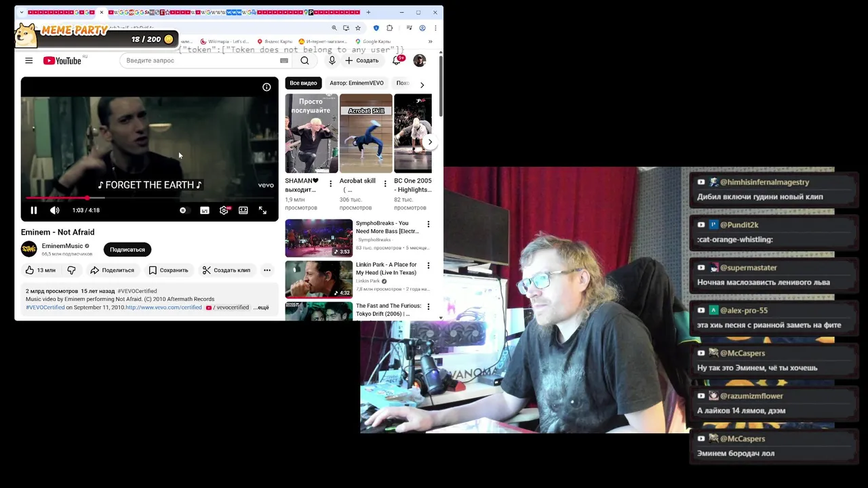Open options for Linkin Park video
This screenshot has height=488, width=868.
pyautogui.click(x=429, y=266)
